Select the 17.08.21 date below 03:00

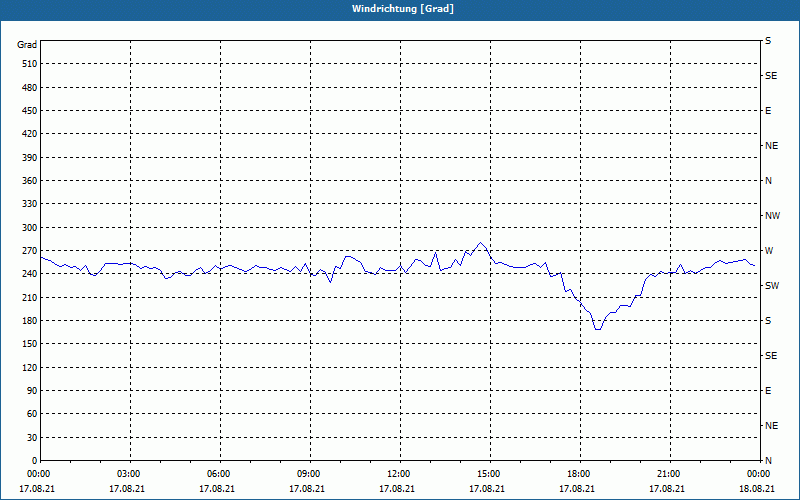click(x=127, y=489)
